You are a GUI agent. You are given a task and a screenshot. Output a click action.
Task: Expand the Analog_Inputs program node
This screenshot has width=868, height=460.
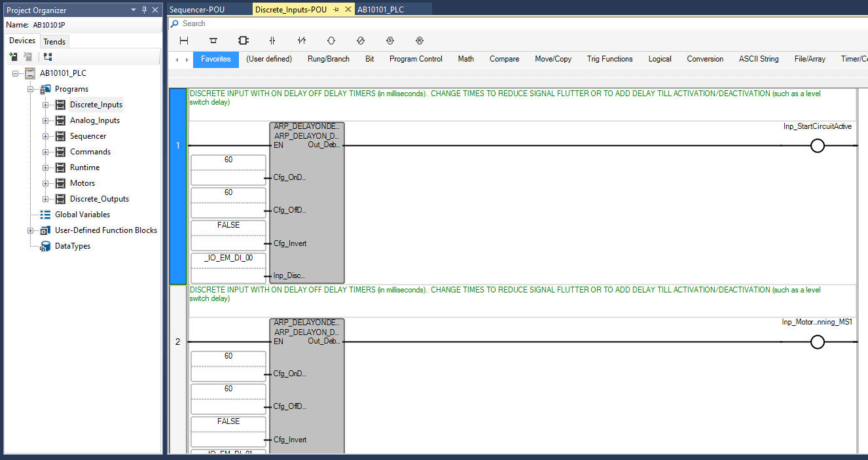pyautogui.click(x=46, y=120)
